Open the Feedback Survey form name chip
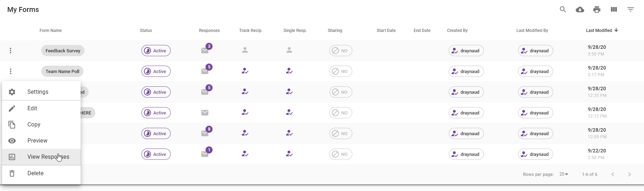The height and width of the screenshot is (191, 644). (x=63, y=51)
